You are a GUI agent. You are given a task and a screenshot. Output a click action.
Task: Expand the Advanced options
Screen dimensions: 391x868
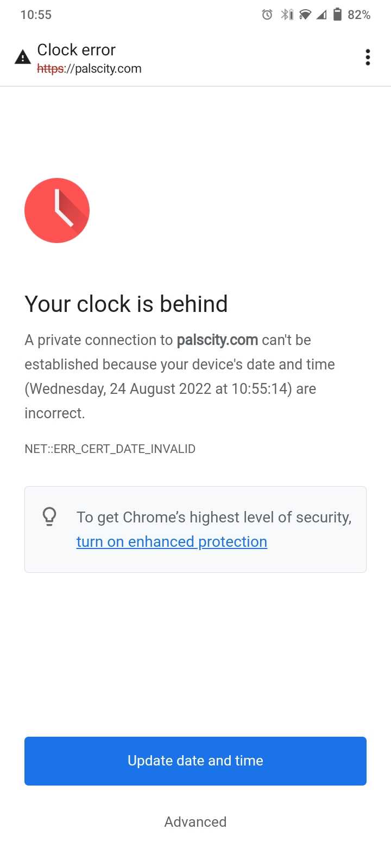tap(195, 822)
